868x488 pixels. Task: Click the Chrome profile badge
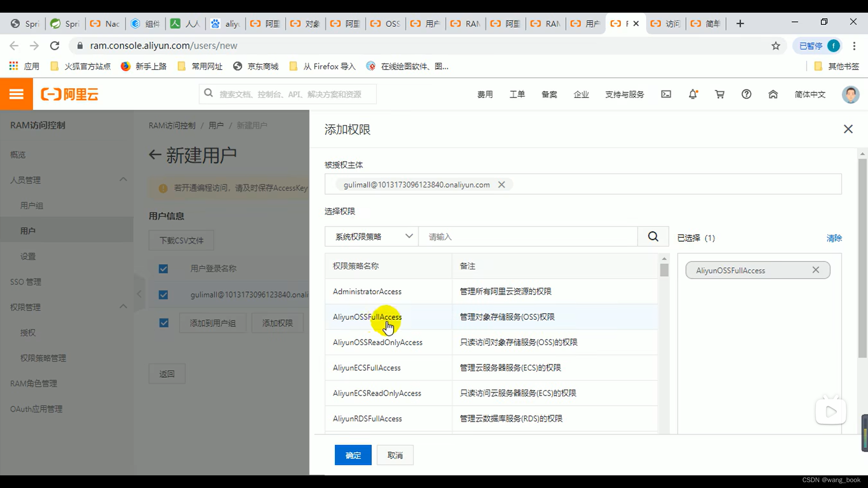click(817, 46)
